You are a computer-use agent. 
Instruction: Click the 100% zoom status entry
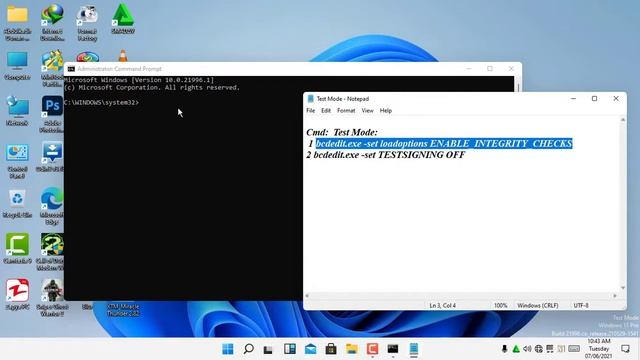coord(501,306)
